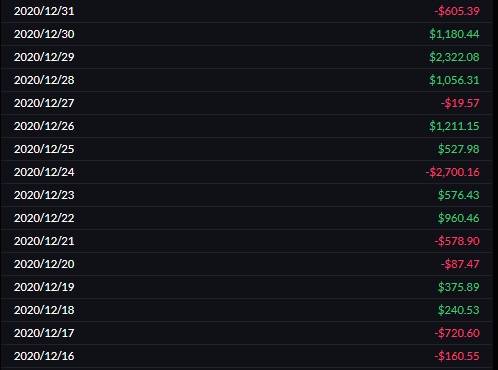The height and width of the screenshot is (370, 498).
Task: Click the -$605.39 loss amount
Action: (x=457, y=11)
